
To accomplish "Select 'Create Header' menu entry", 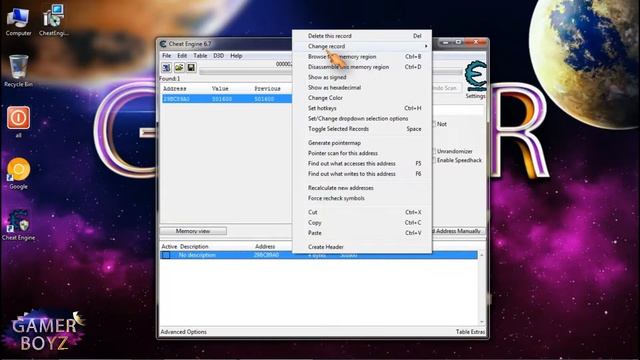I will [x=362, y=247].
